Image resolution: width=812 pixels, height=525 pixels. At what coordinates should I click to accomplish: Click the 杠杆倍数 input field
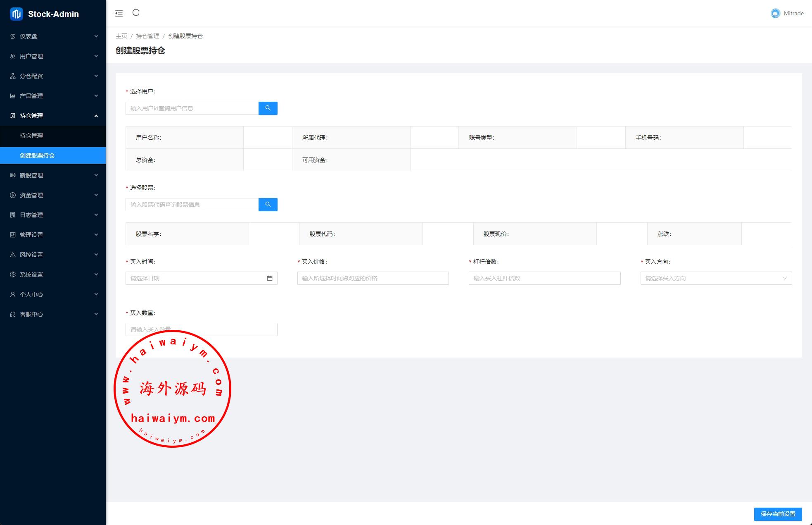coord(544,278)
